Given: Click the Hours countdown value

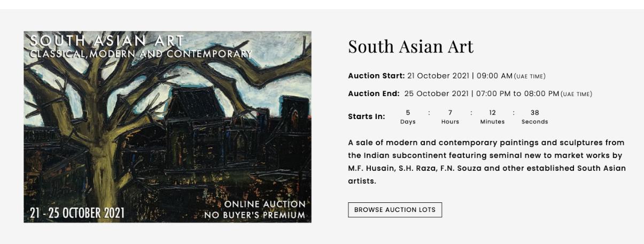Looking at the screenshot, I should (450, 113).
